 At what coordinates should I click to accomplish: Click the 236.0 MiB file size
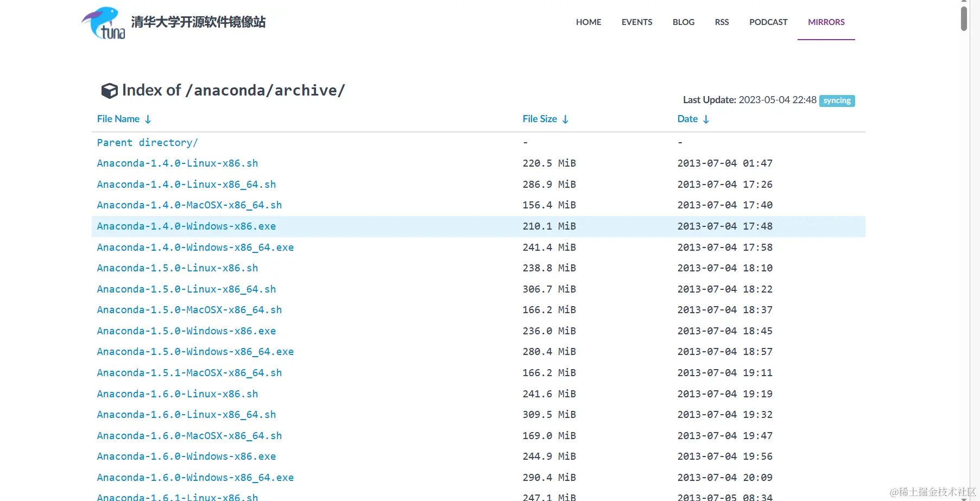click(x=549, y=331)
